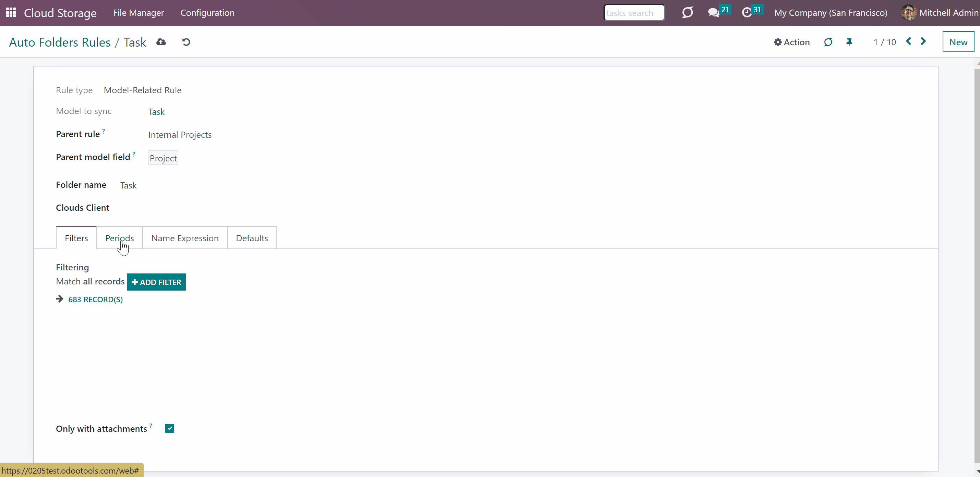Open the company switcher My Company
Screen dimensions: 980x477
(x=830, y=13)
